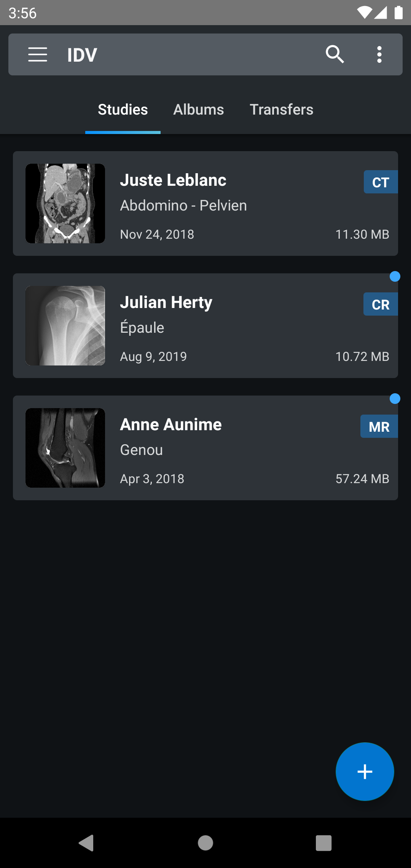Tap the search magnifier icon
The height and width of the screenshot is (868, 411).
[x=335, y=54]
